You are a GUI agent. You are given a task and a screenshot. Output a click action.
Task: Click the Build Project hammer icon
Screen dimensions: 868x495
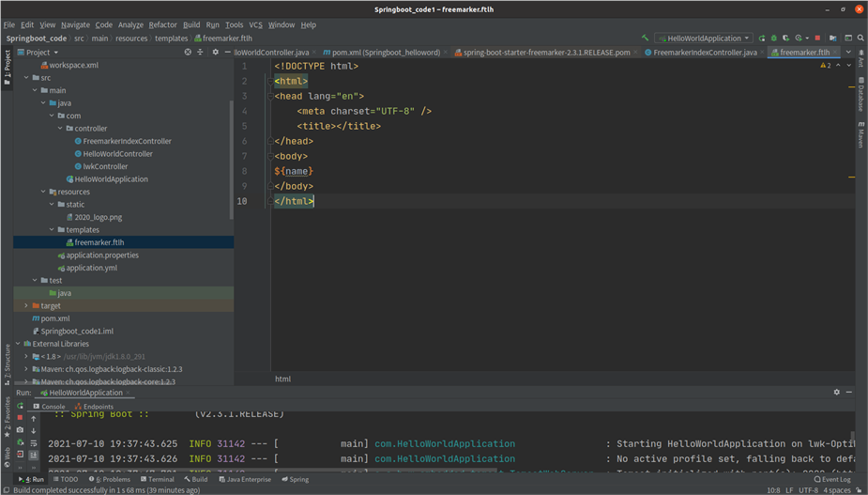click(x=645, y=39)
